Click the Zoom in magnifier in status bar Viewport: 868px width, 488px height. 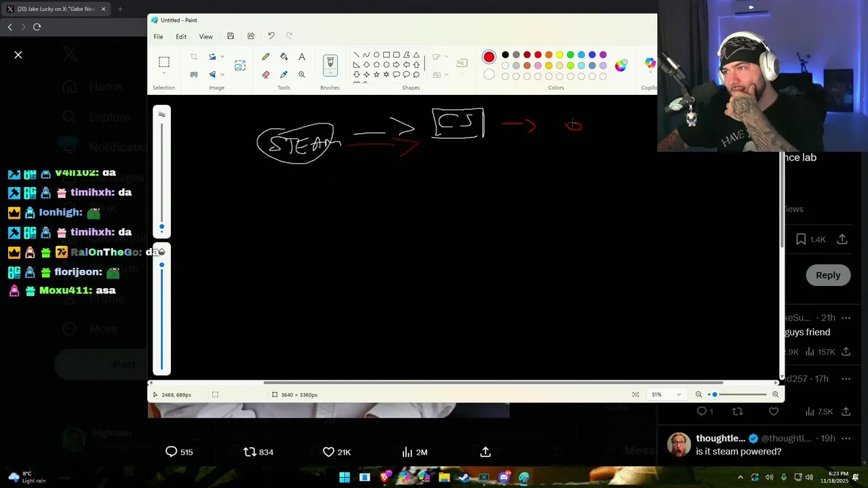(x=775, y=394)
